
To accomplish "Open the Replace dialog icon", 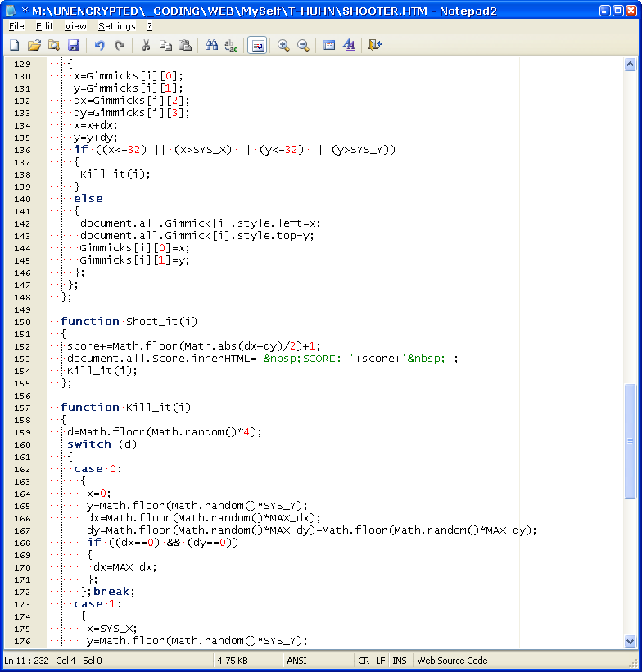I will point(231,45).
